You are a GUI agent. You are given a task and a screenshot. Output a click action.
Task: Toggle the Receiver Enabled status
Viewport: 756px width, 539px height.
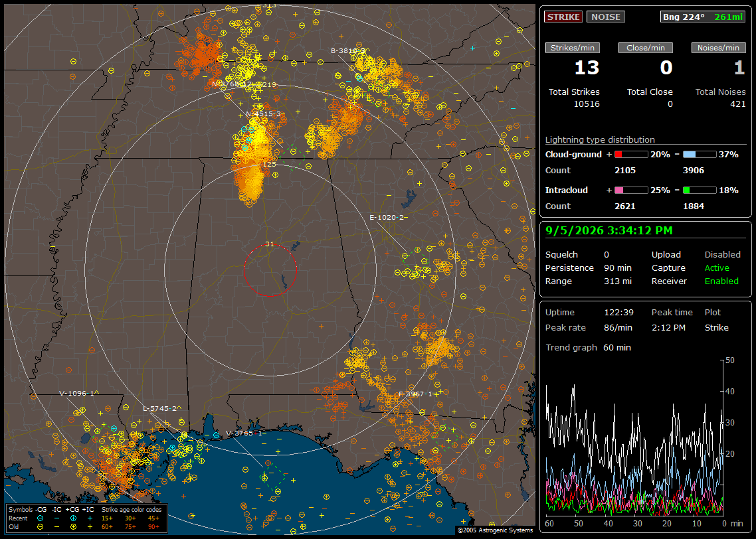pyautogui.click(x=721, y=281)
